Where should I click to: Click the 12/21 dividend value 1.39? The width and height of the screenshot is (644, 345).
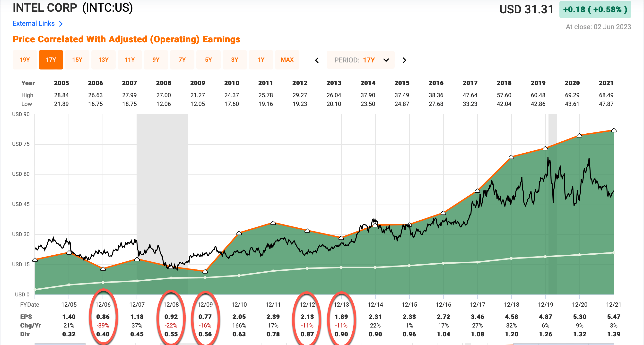click(614, 334)
